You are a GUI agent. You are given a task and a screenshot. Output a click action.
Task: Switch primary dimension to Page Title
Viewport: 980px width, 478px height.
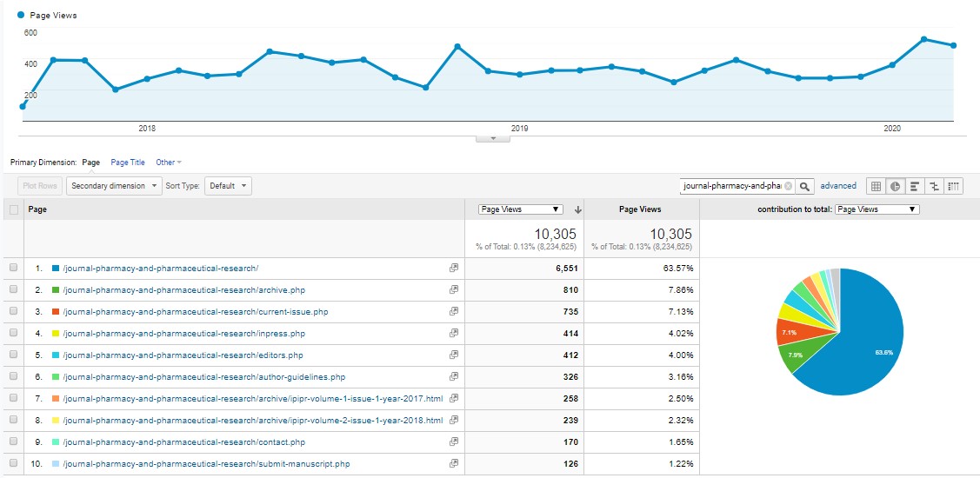(x=128, y=163)
